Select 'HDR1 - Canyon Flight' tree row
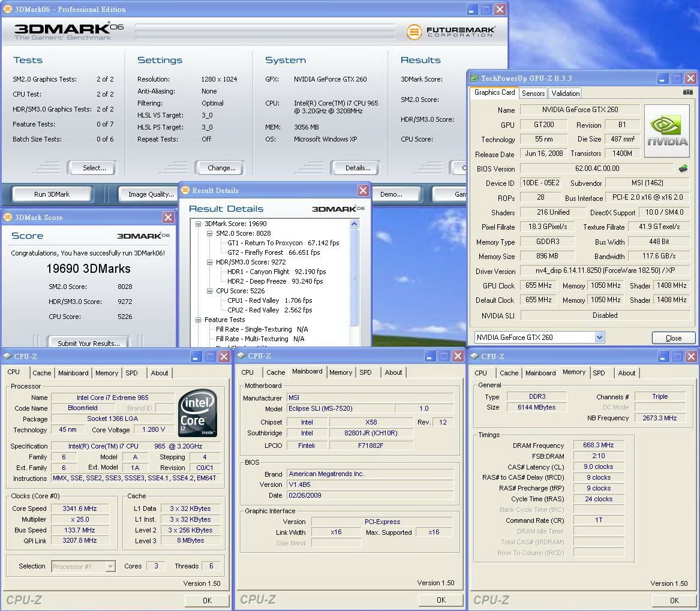This screenshot has width=700, height=611. coord(277,272)
